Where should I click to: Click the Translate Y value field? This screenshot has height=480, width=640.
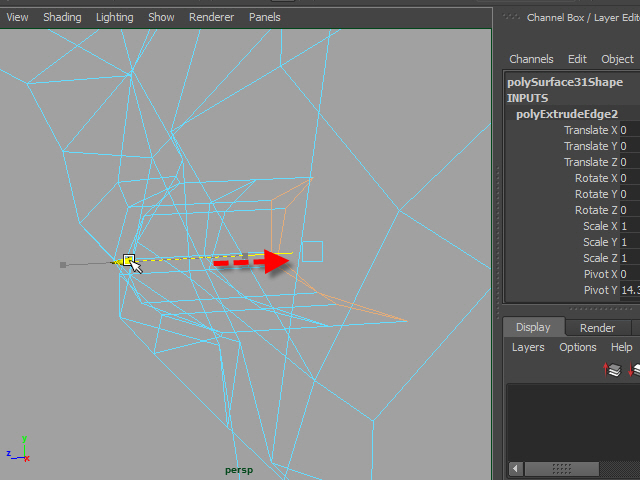click(630, 146)
